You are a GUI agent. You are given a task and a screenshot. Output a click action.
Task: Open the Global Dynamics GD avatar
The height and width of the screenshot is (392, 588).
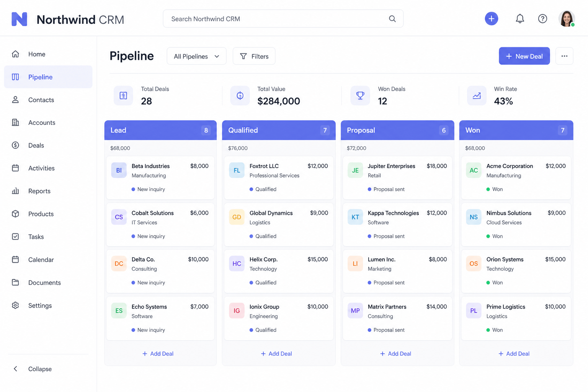[x=237, y=217]
